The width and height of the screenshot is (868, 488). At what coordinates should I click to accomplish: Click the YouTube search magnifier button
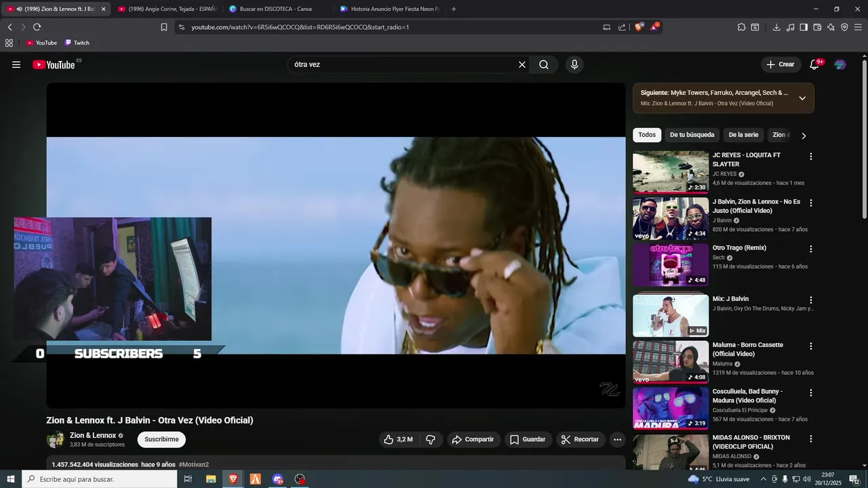point(544,64)
